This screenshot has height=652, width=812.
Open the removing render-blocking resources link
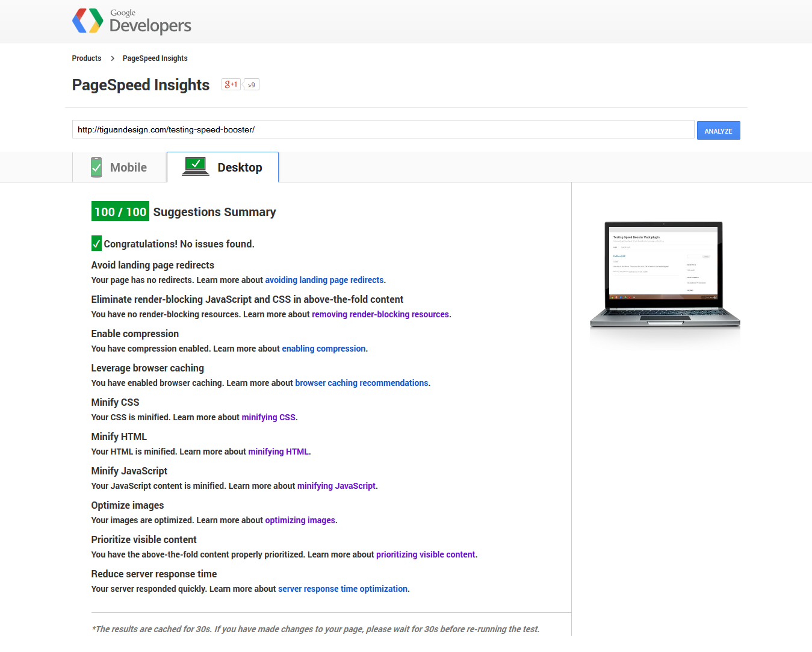pos(380,314)
